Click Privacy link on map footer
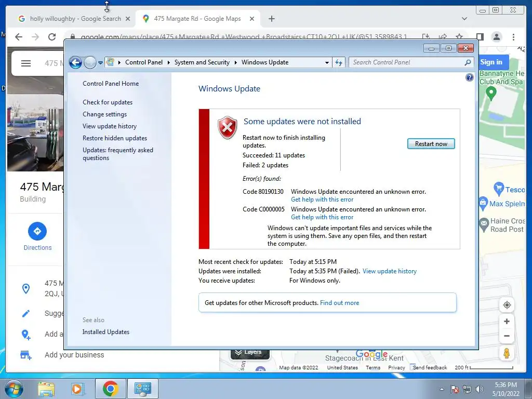Screen dimensions: 532x399 tap(396, 367)
